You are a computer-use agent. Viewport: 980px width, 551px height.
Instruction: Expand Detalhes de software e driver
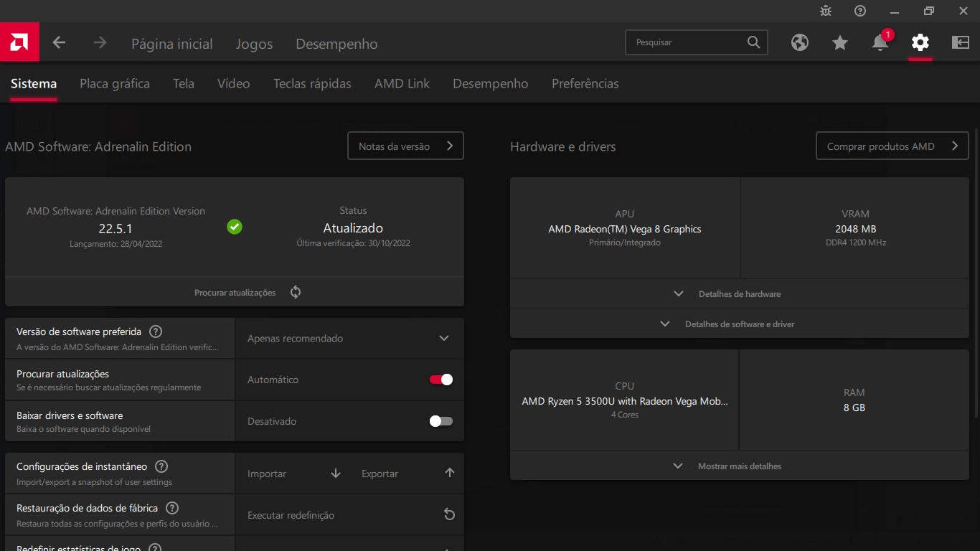tap(739, 324)
